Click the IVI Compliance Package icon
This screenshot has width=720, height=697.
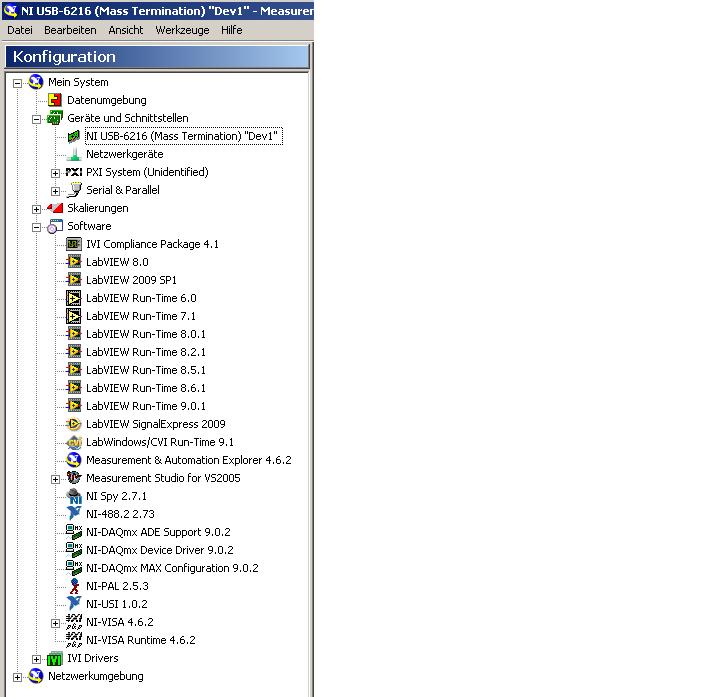tap(73, 244)
